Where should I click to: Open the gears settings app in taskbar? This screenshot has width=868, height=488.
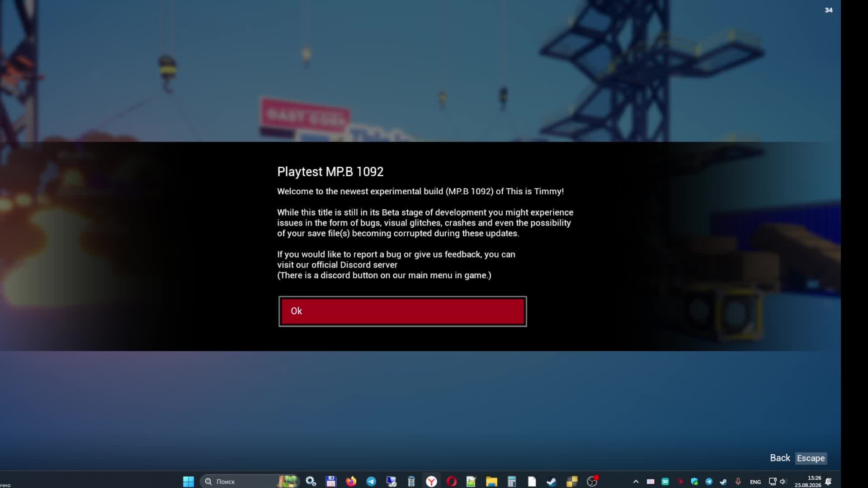[311, 482]
